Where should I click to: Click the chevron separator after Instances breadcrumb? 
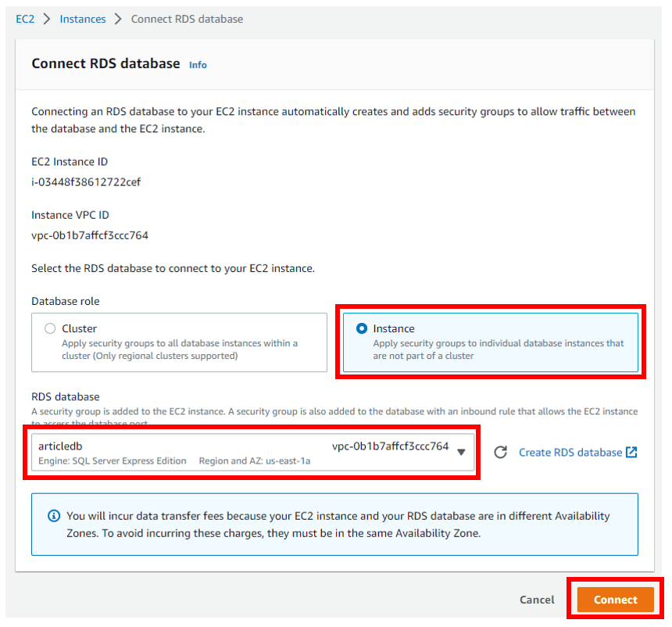click(118, 19)
